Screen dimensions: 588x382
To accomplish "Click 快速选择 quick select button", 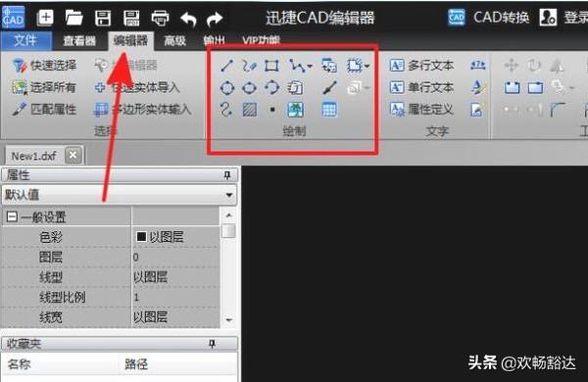I will 44,66.
